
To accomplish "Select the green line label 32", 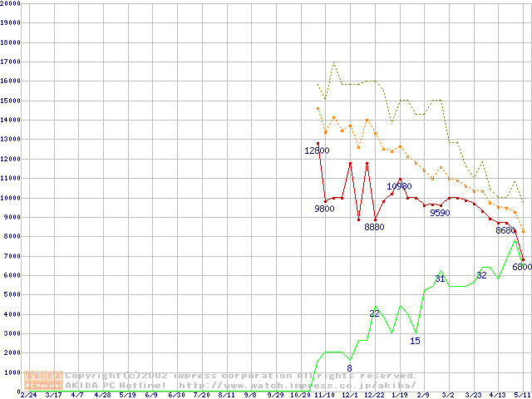I will tap(481, 275).
